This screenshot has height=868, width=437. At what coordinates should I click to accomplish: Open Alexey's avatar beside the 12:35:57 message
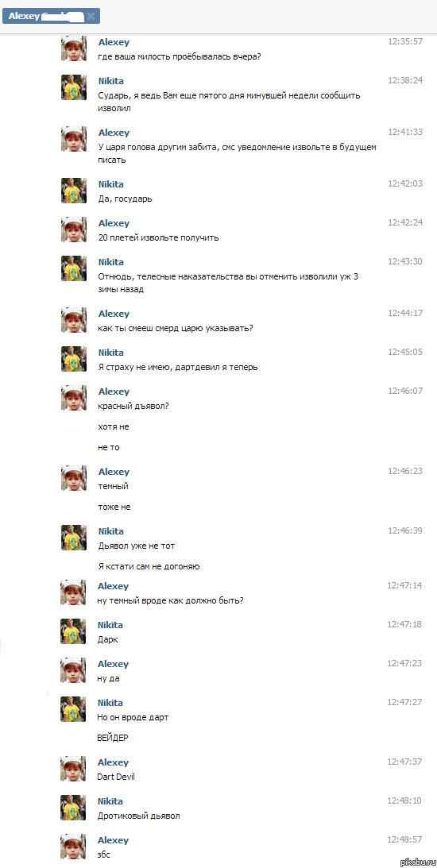tap(74, 48)
